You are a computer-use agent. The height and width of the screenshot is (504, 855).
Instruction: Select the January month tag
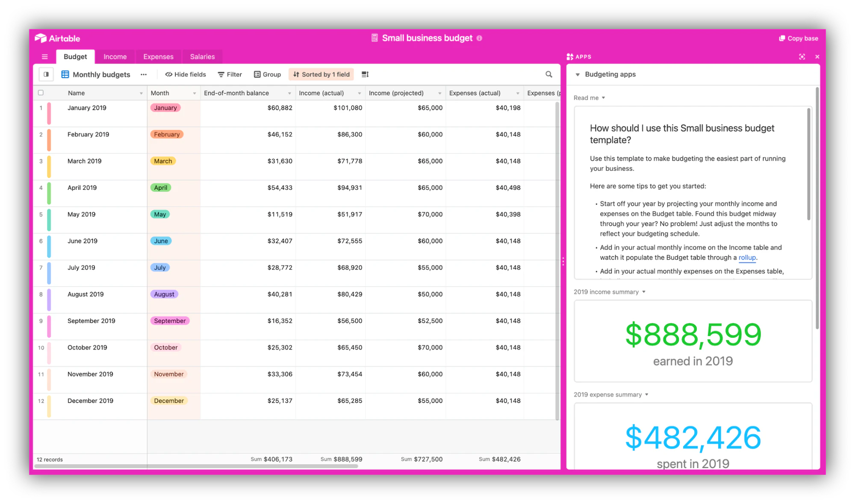(165, 108)
